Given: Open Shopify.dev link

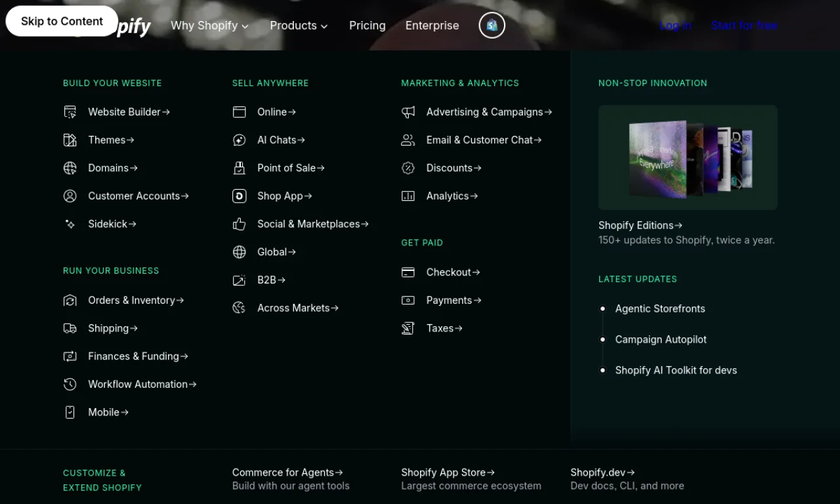Looking at the screenshot, I should point(602,472).
